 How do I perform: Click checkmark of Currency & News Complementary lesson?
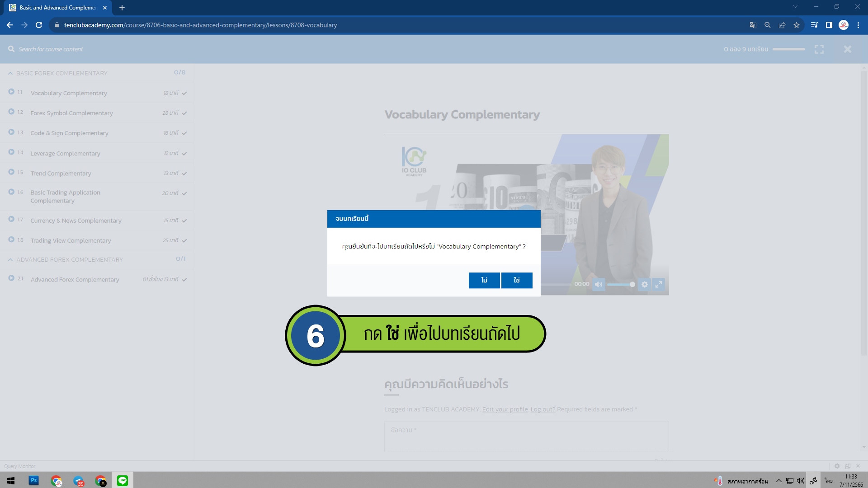coord(184,221)
